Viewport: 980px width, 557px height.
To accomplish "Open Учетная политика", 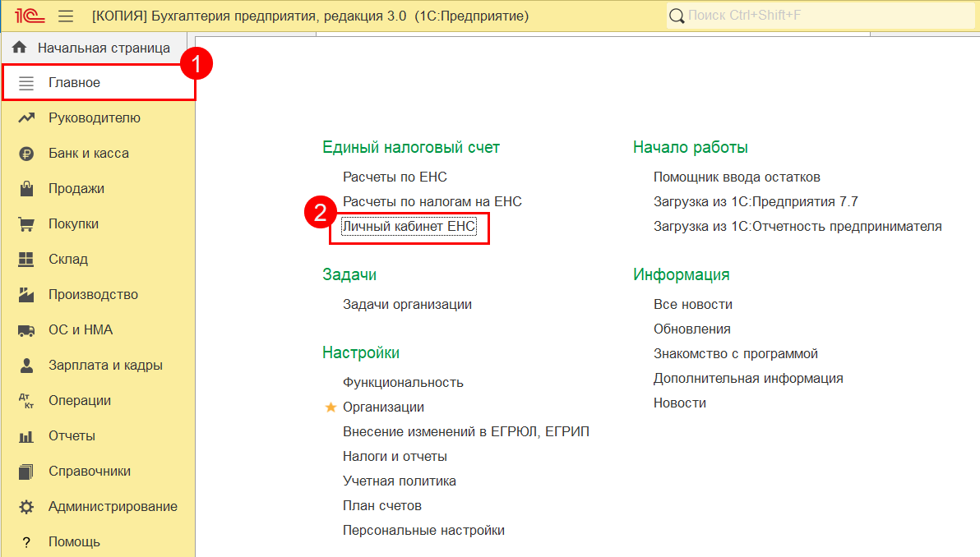I will [x=400, y=481].
